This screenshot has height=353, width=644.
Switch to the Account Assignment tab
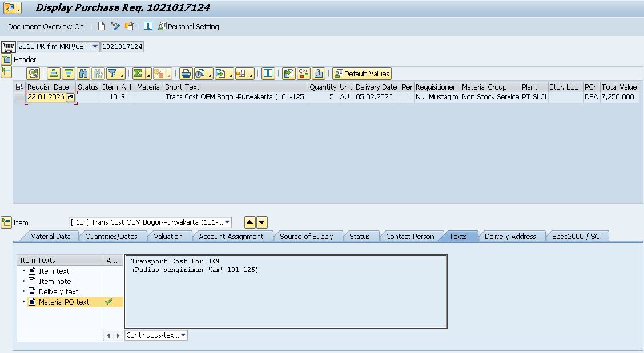(231, 236)
